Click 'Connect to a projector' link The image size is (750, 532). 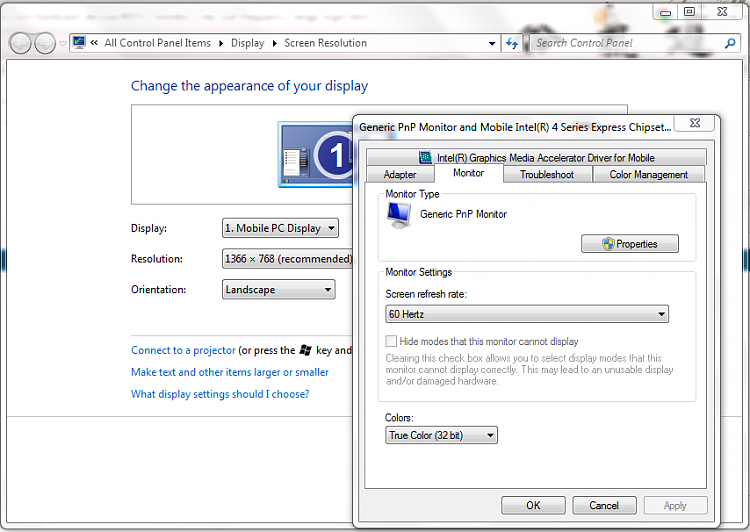point(183,350)
